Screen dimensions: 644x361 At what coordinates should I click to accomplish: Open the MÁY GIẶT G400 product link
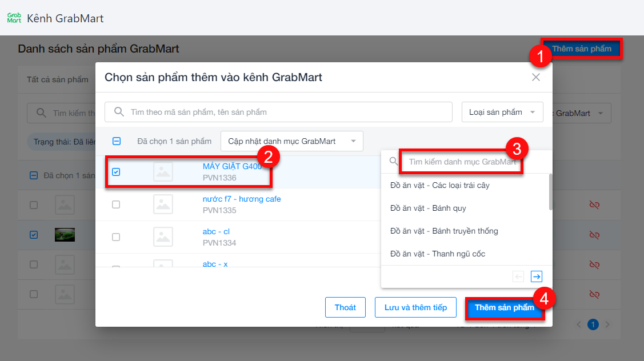coord(232,166)
